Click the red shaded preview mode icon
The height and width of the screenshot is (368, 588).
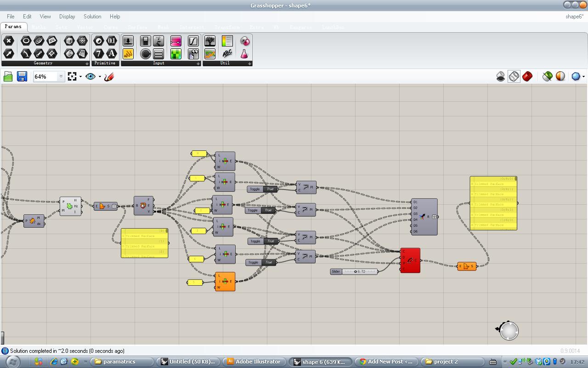(527, 76)
